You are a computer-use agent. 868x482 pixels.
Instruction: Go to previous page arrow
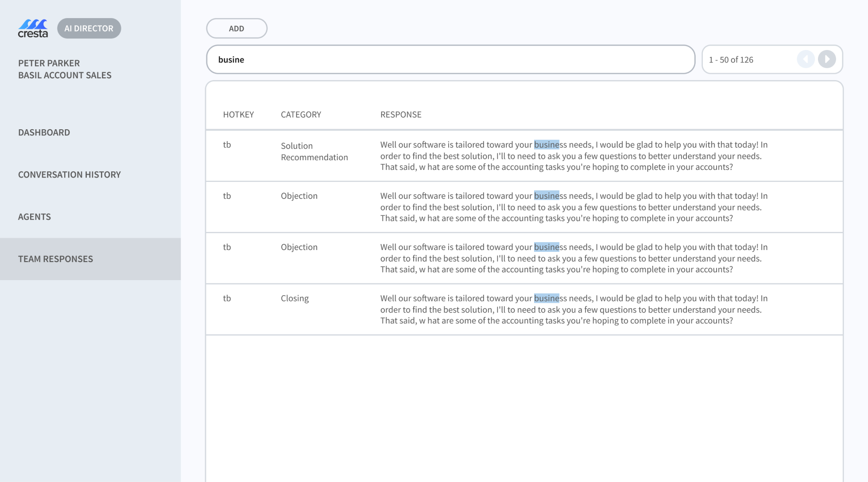pos(806,59)
